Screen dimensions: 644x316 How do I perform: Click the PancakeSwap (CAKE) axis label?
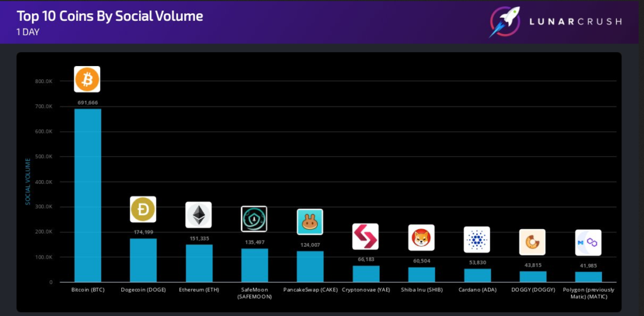click(x=311, y=290)
